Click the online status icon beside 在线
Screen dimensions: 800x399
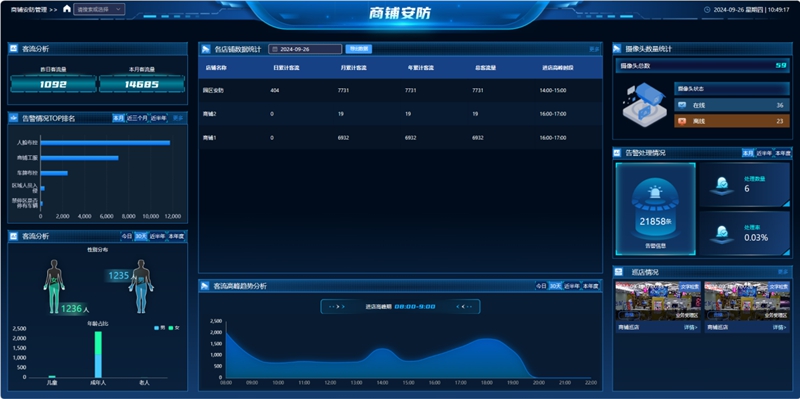[682, 105]
